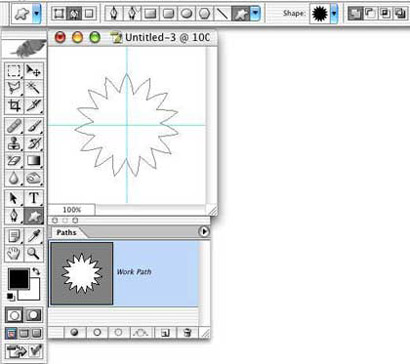
Task: Stroke path with brush button
Action: click(97, 332)
